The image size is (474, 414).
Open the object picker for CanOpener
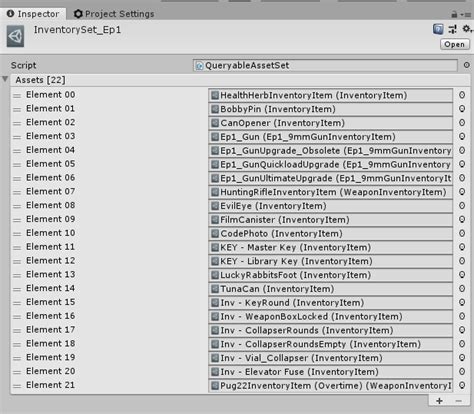[x=462, y=123]
